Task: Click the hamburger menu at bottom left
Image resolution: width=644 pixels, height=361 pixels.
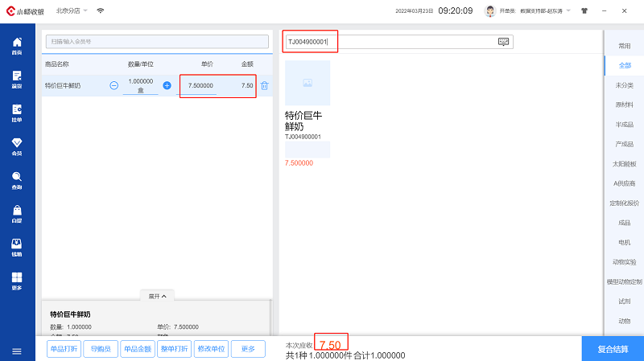Action: 17,351
